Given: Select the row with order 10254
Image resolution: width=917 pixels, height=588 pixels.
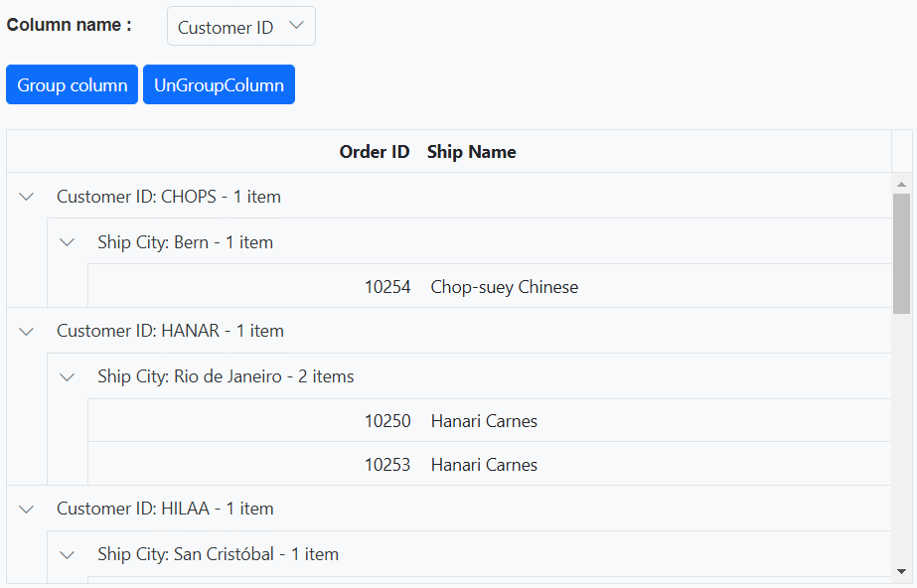Looking at the screenshot, I should coord(387,287).
